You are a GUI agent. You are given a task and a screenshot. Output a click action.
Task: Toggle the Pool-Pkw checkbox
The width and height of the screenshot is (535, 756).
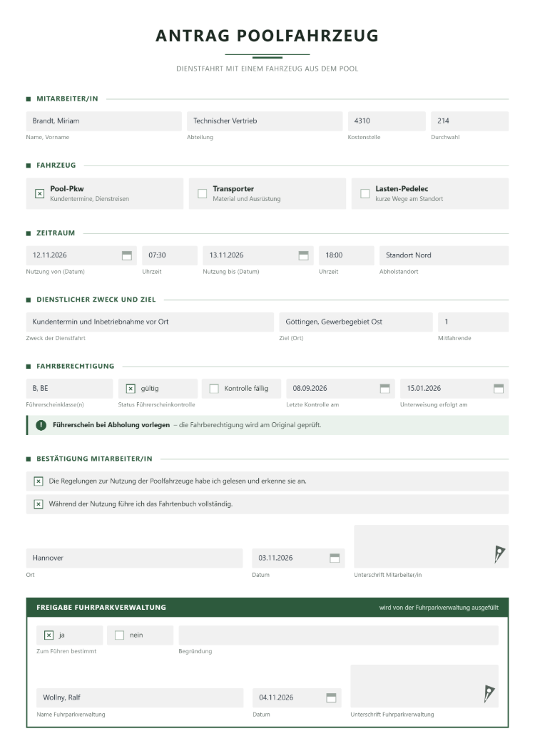point(39,194)
